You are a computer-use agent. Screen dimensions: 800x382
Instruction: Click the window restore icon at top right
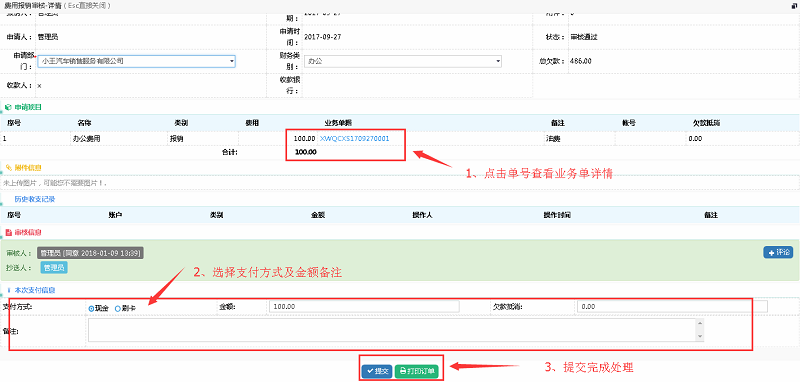pos(794,6)
